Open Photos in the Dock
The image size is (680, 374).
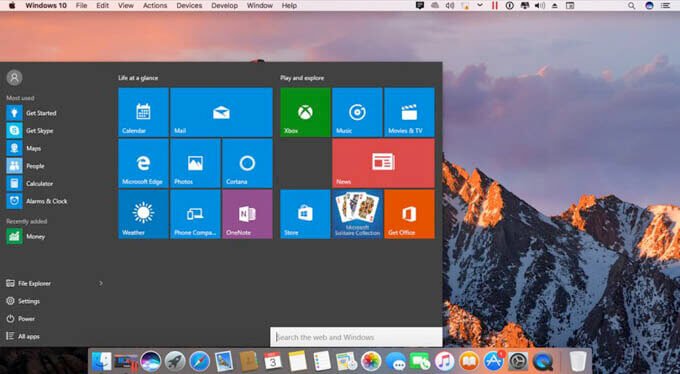click(371, 361)
